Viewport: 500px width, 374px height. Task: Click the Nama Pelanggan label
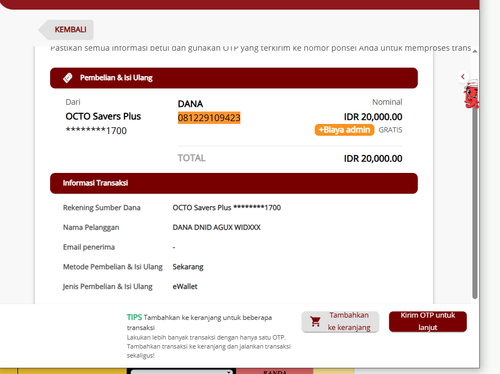point(91,228)
